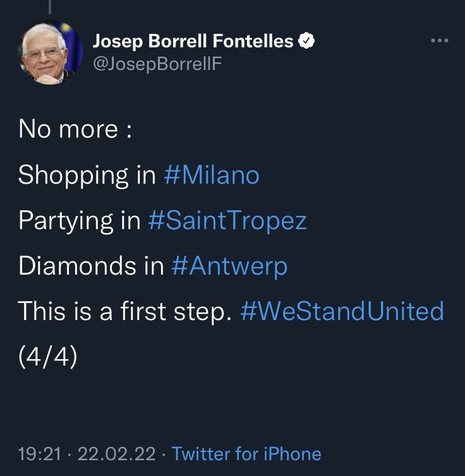Open the #Milano hashtag
This screenshot has height=476, width=465.
tap(211, 175)
